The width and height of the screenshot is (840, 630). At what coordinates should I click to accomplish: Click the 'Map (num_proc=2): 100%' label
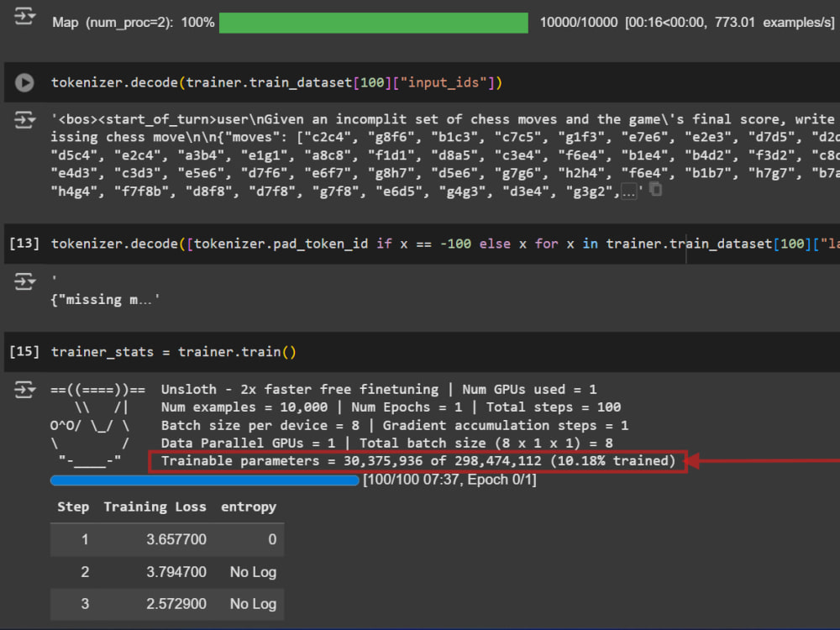(x=134, y=23)
